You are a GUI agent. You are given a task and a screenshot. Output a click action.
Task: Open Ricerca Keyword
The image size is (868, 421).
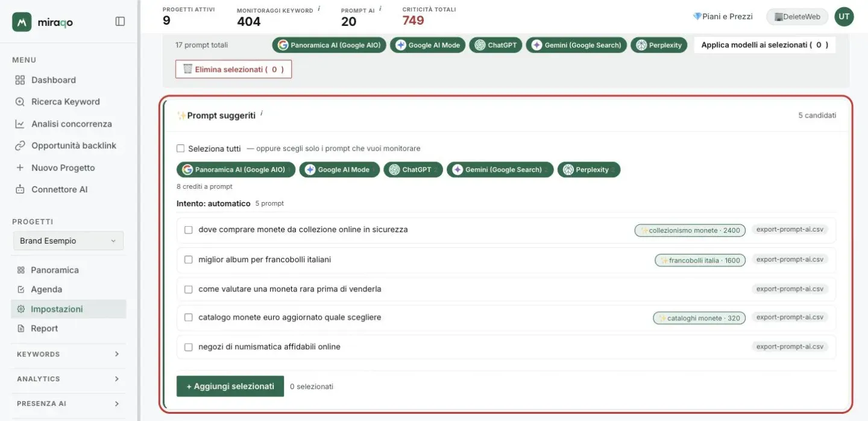pyautogui.click(x=58, y=102)
